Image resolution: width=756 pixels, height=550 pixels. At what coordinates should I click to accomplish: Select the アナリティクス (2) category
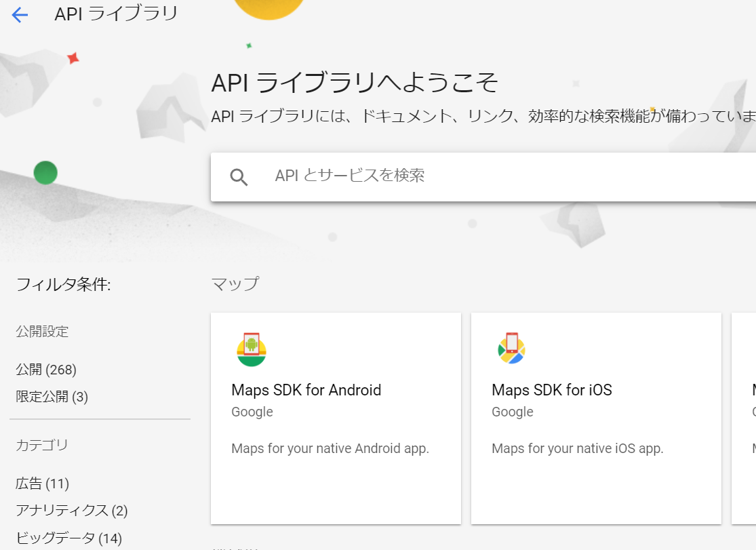point(71,511)
